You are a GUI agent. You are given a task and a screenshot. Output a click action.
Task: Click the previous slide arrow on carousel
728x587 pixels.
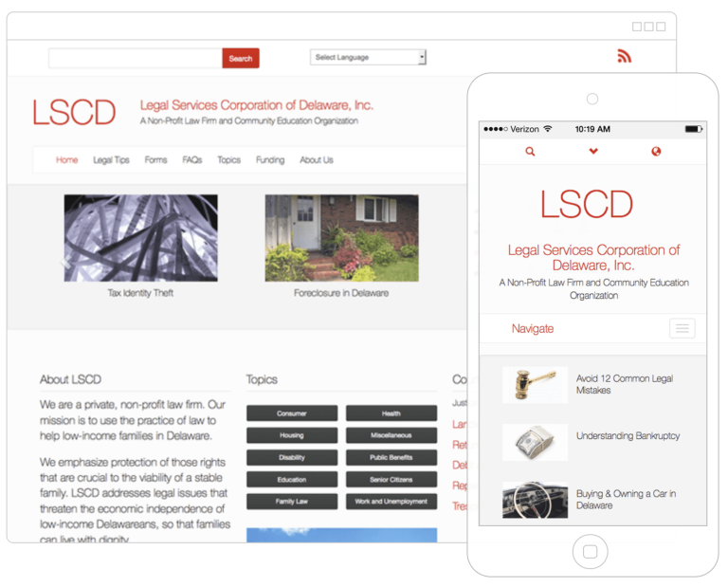pos(66,263)
